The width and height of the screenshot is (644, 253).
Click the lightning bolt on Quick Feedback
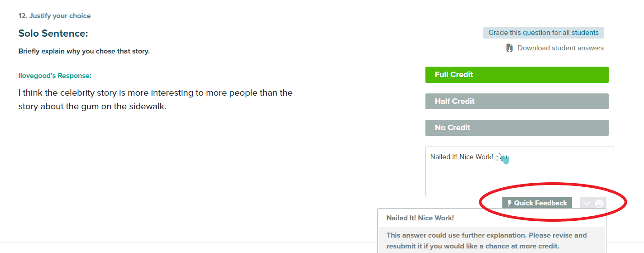click(510, 203)
